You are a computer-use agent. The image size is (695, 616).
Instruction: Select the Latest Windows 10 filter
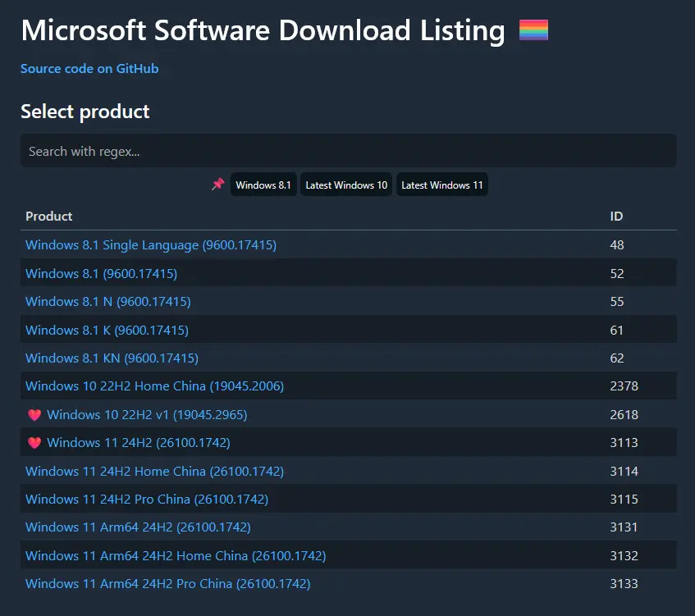click(x=346, y=185)
